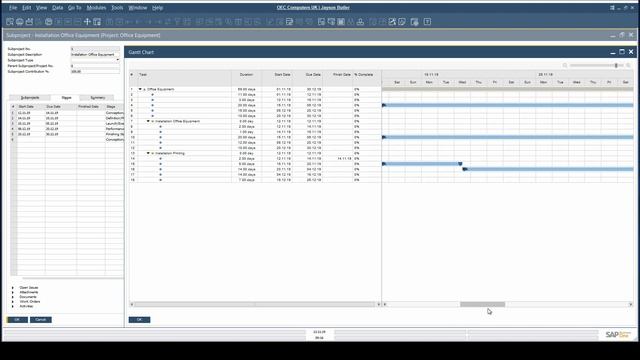Open the Messages/Alerts Overview toolbar icon
This screenshot has width=640, height=360.
[341, 22]
